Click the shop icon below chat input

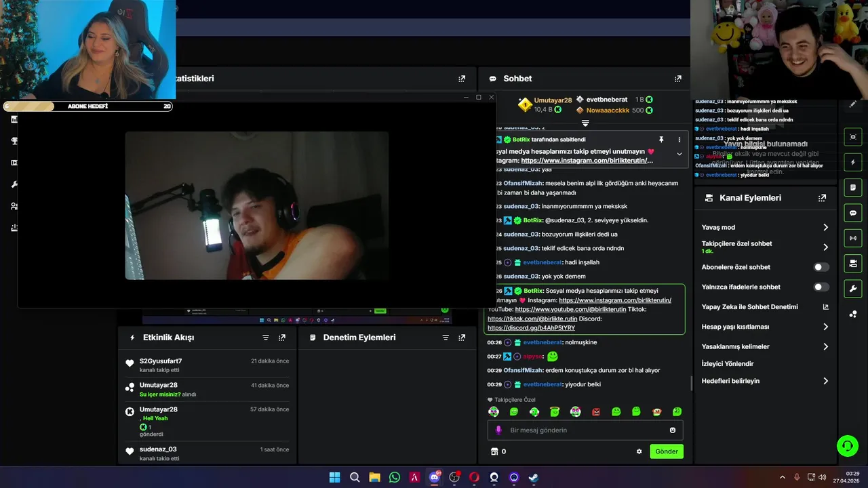[494, 451]
